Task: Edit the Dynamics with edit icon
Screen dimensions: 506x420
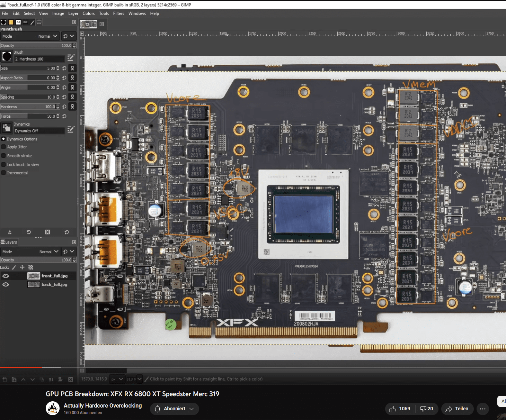Action: click(x=71, y=129)
